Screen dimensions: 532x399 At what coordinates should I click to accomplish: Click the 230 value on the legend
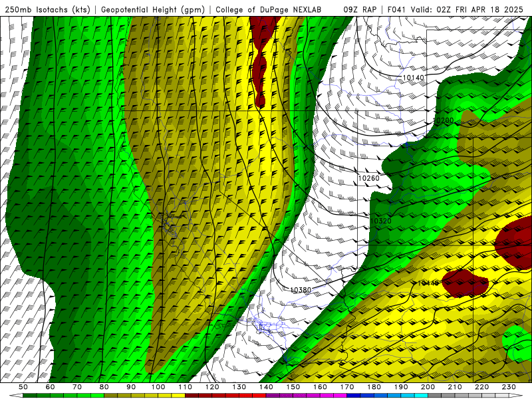[x=509, y=387]
